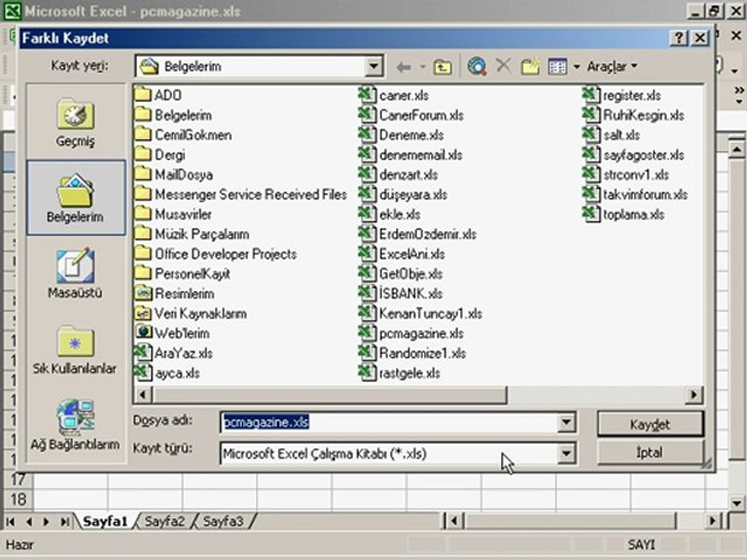Click Excel horizontal scrollbar right arrow
Screen dimensions: 747x560
[714, 521]
